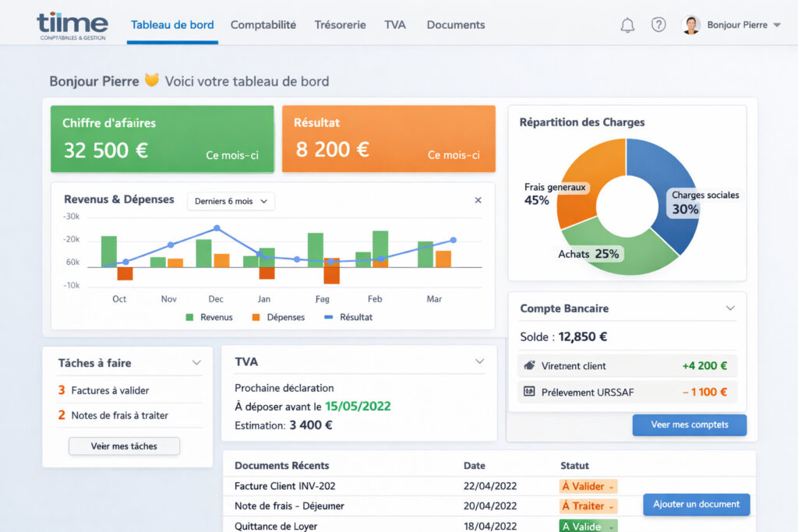Click the Ajouter un document button

pos(696,504)
